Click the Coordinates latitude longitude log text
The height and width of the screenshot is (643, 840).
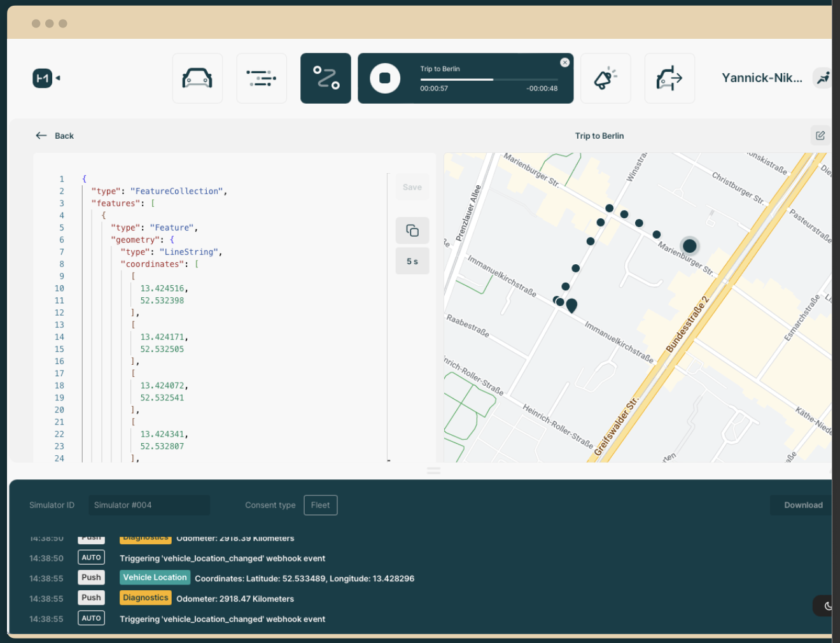[x=304, y=579]
